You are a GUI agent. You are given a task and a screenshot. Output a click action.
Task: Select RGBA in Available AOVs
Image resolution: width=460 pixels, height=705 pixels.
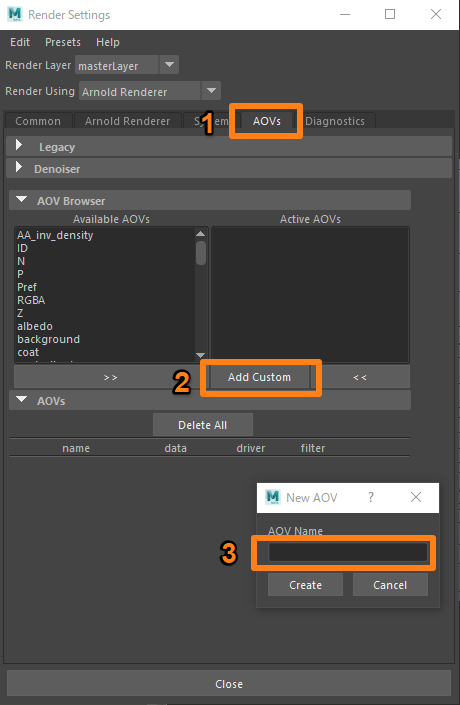click(x=31, y=300)
